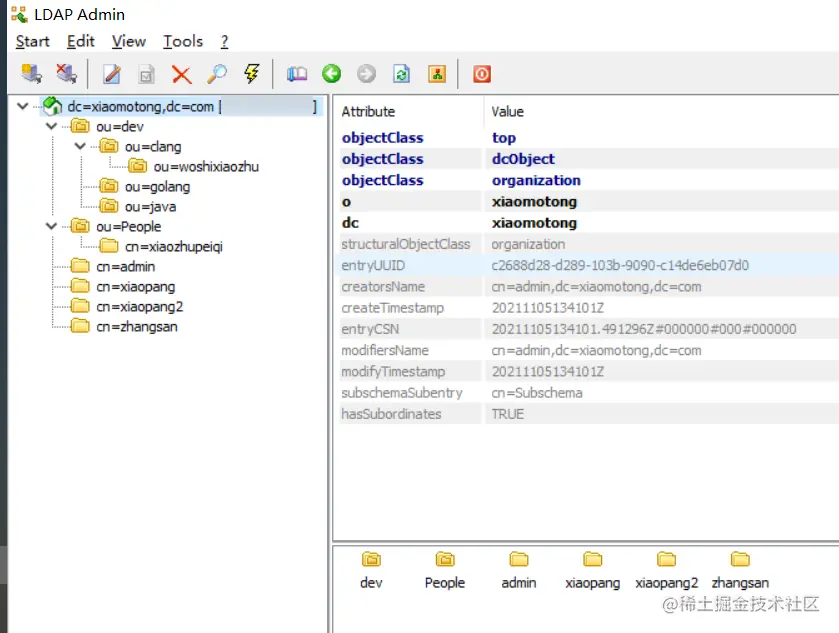This screenshot has height=633, width=839.
Task: Collapse the ou=dev tree node
Action: coord(51,126)
